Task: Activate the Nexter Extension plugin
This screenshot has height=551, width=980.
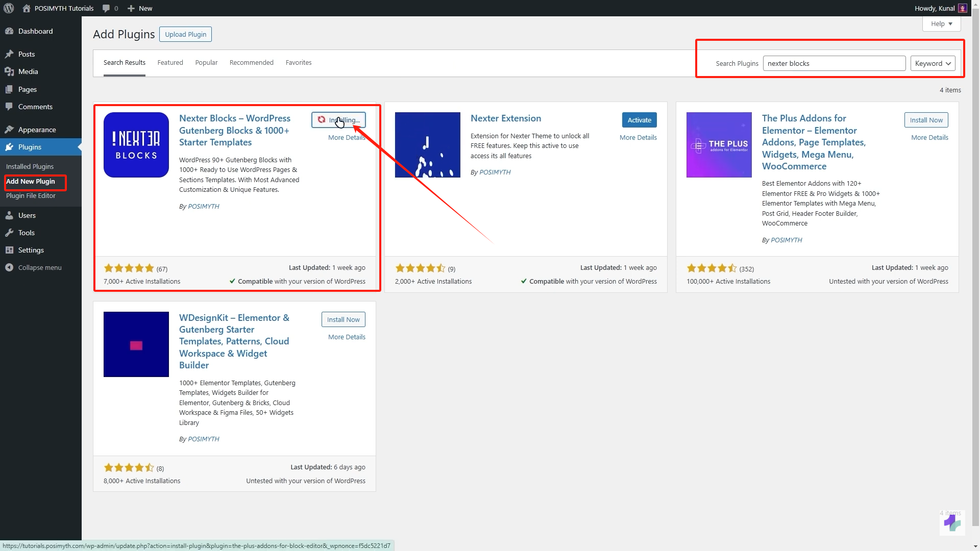Action: coord(639,120)
